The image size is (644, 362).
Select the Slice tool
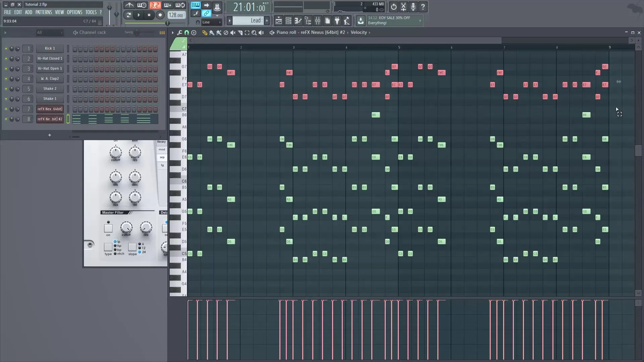point(240,33)
